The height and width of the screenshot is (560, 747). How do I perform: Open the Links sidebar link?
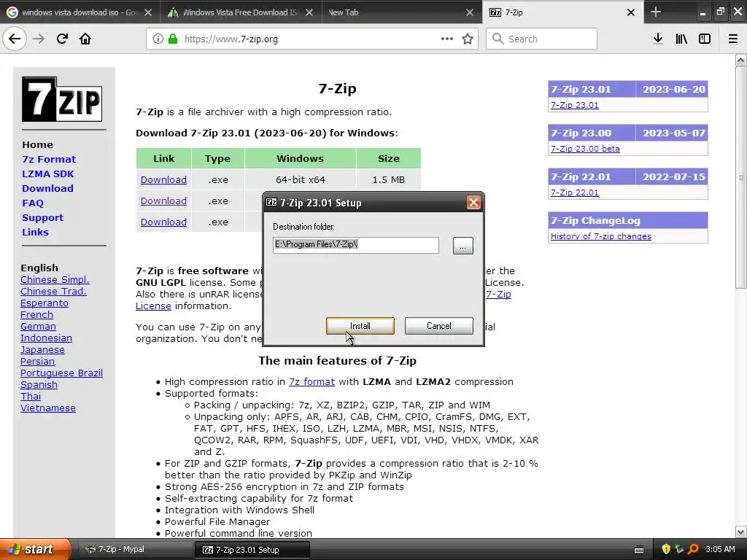pyautogui.click(x=35, y=232)
